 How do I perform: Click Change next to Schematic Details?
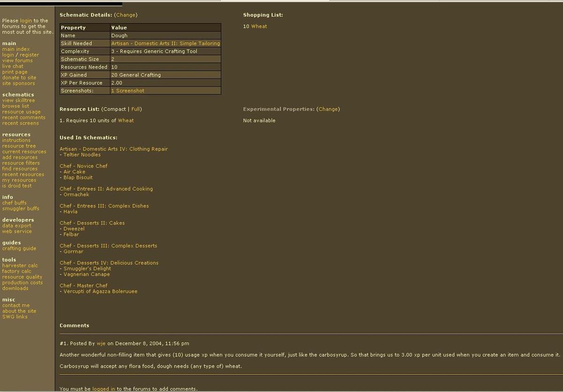[126, 15]
